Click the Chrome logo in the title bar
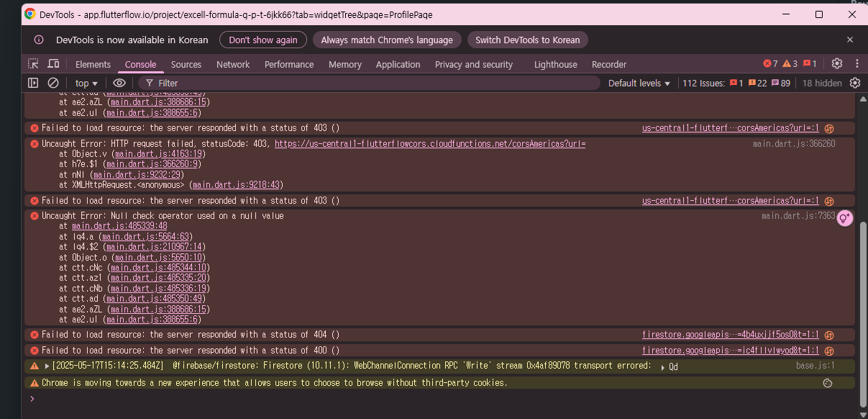The image size is (868, 419). pyautogui.click(x=29, y=14)
